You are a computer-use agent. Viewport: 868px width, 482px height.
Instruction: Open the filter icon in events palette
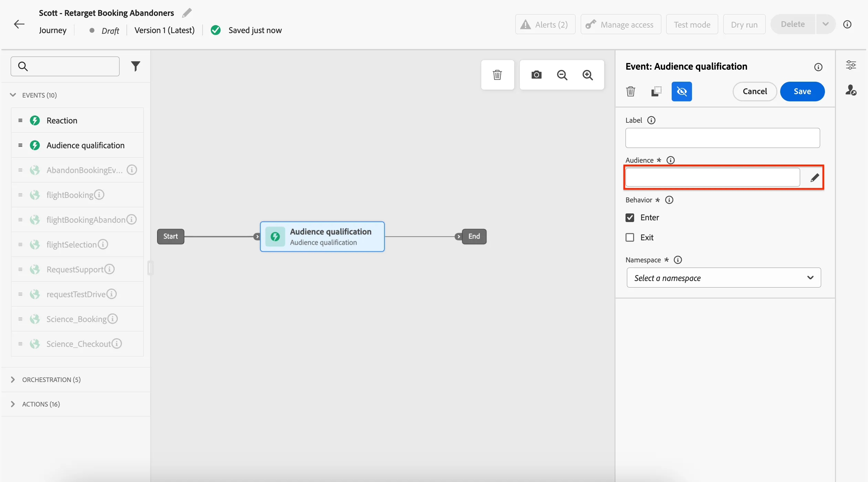(136, 66)
